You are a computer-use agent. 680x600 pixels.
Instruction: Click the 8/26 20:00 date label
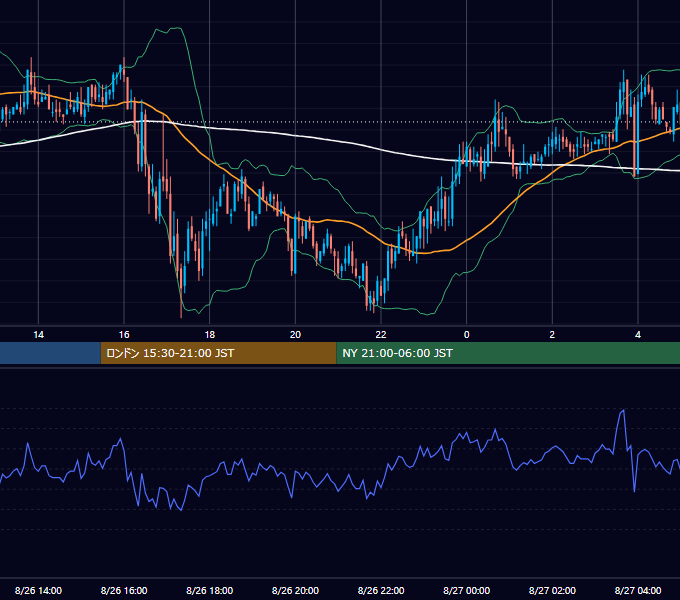[x=295, y=590]
